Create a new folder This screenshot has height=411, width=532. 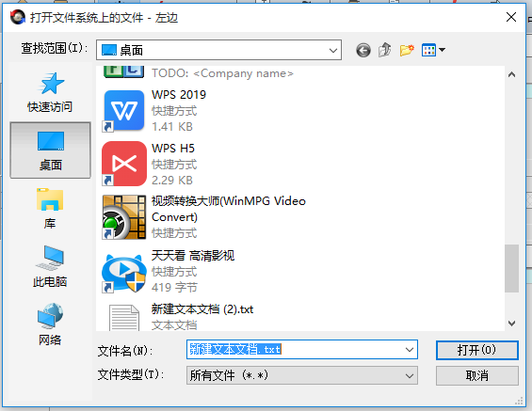[407, 50]
